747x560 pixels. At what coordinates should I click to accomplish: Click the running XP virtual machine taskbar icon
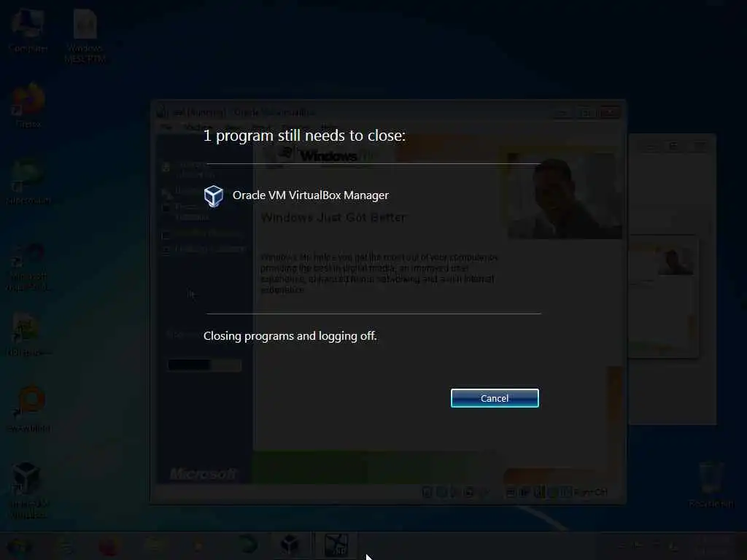click(x=336, y=545)
